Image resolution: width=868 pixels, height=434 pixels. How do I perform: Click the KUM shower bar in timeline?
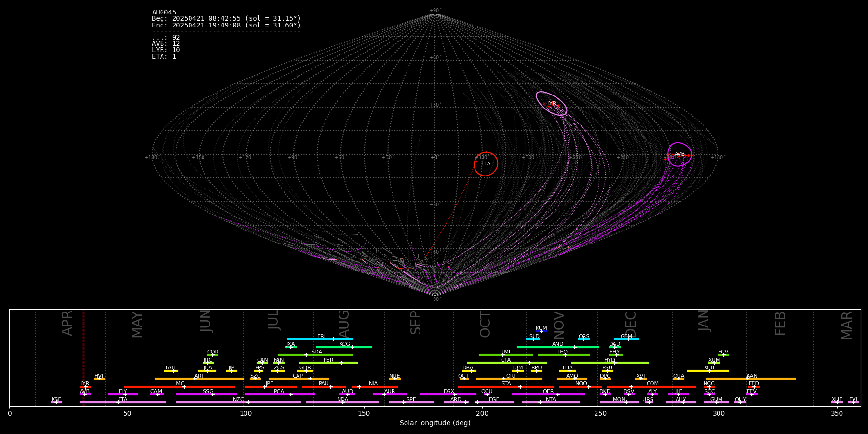click(x=542, y=331)
